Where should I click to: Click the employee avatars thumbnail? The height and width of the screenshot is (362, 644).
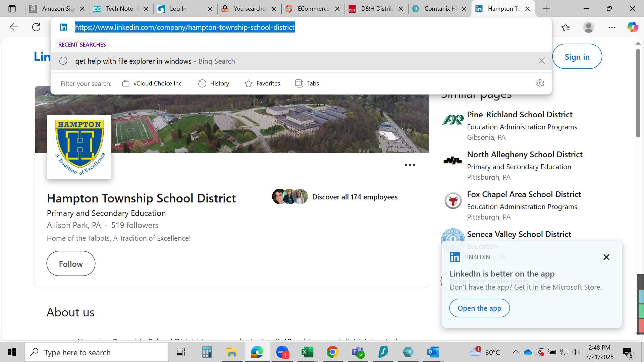[x=290, y=197]
